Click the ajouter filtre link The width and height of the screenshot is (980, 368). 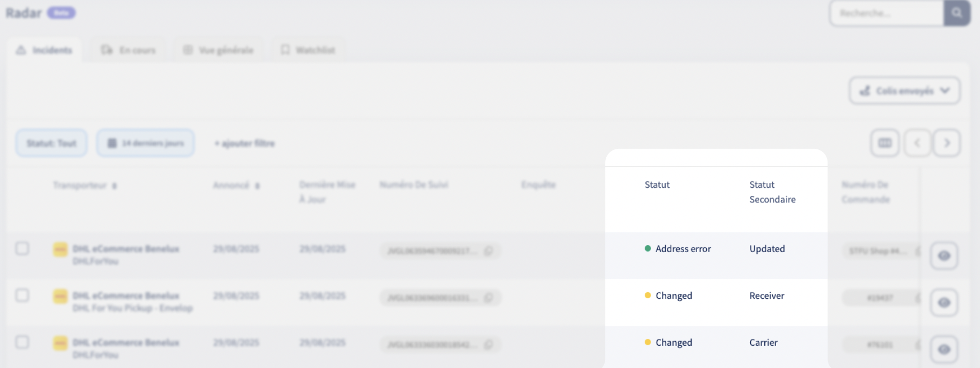(x=244, y=143)
